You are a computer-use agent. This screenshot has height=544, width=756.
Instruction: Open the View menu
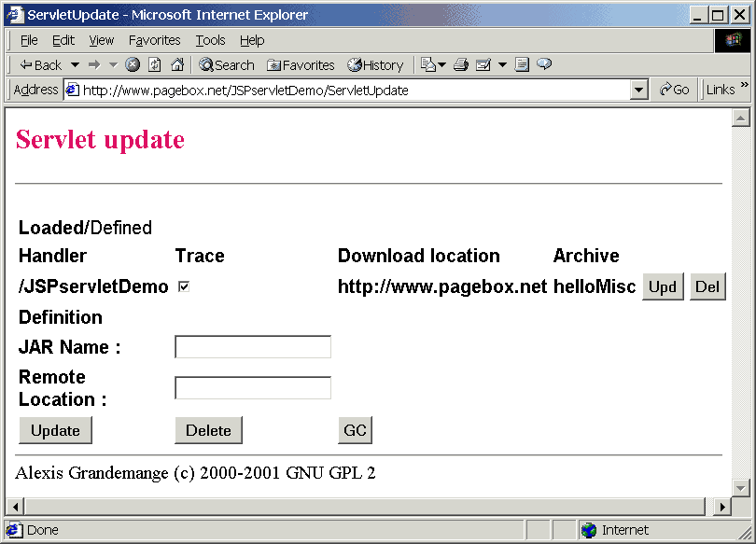click(x=101, y=40)
